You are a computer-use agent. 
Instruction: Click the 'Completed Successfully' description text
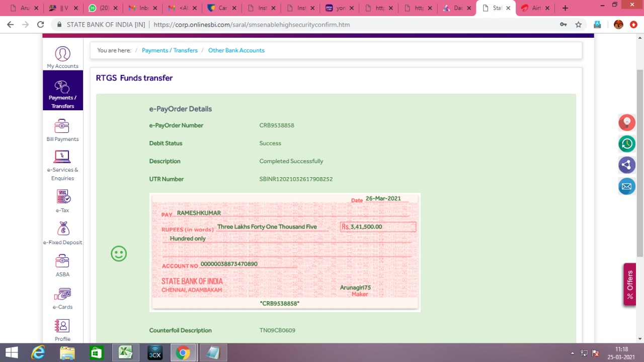tap(291, 161)
